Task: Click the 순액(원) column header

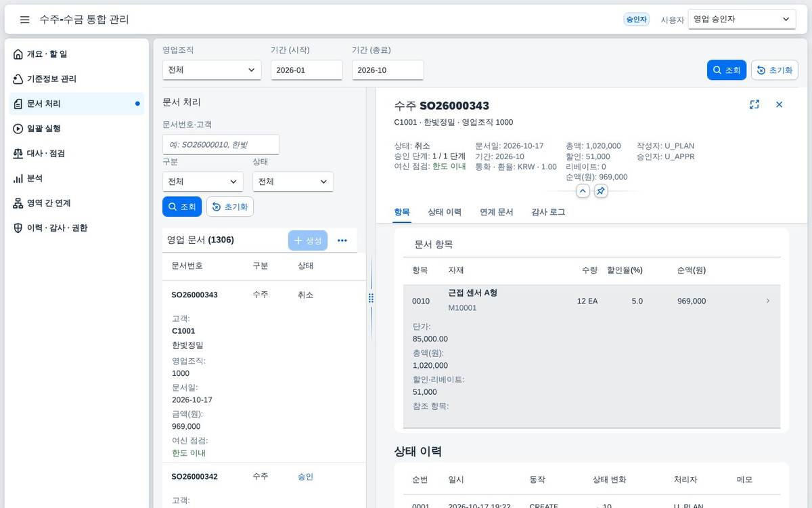Action: pos(692,270)
